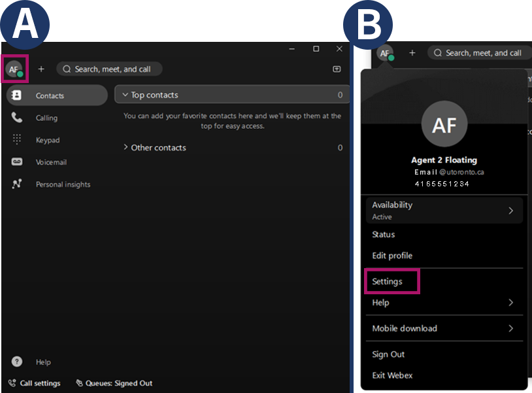Select Exit Webex

click(x=392, y=375)
